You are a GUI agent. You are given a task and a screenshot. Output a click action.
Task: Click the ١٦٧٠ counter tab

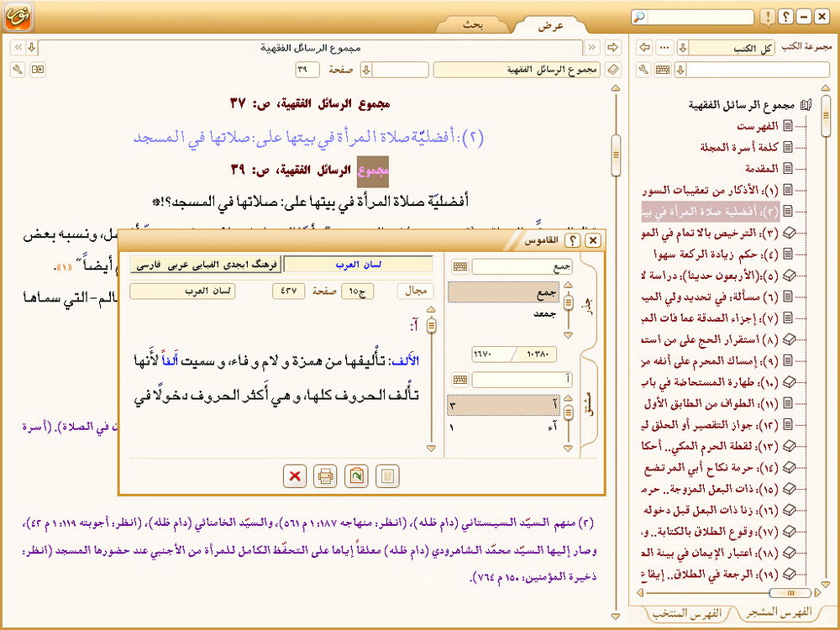[x=492, y=354]
